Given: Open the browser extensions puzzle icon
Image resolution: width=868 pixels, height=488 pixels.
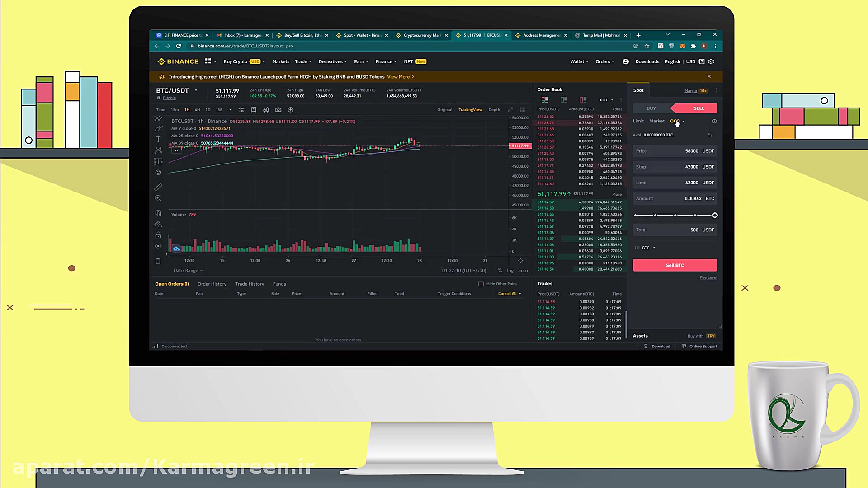Looking at the screenshot, I should (693, 46).
